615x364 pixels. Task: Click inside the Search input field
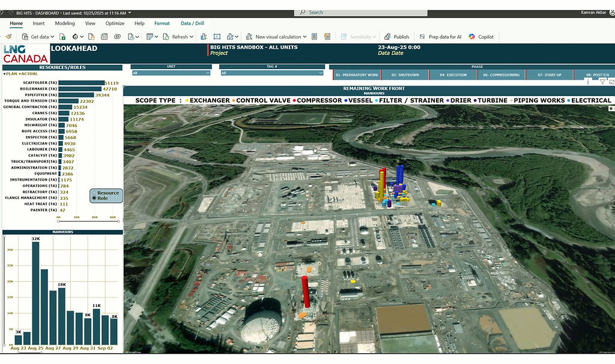(x=361, y=13)
